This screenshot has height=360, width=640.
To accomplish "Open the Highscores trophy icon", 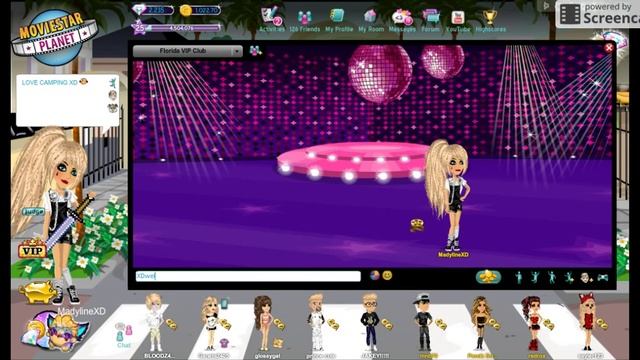I will [490, 20].
